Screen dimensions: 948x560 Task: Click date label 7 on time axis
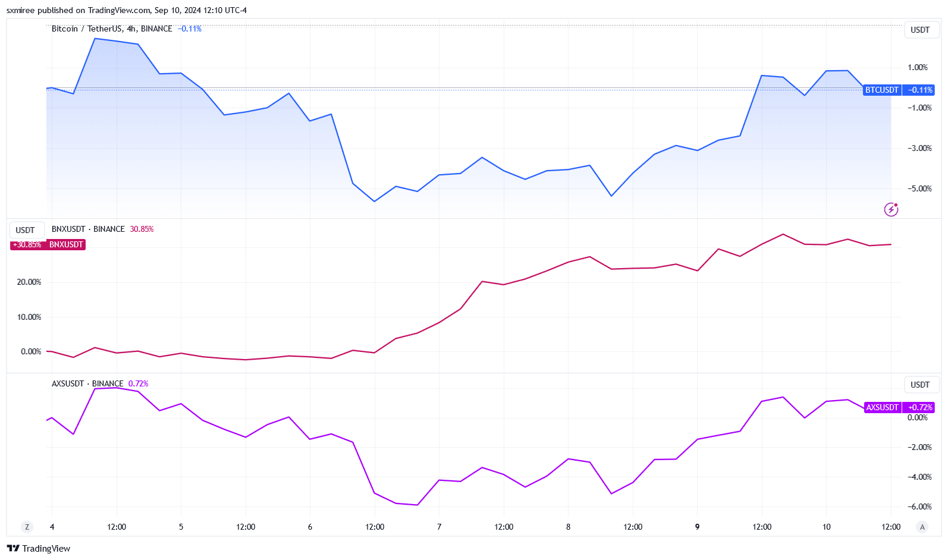pos(439,527)
